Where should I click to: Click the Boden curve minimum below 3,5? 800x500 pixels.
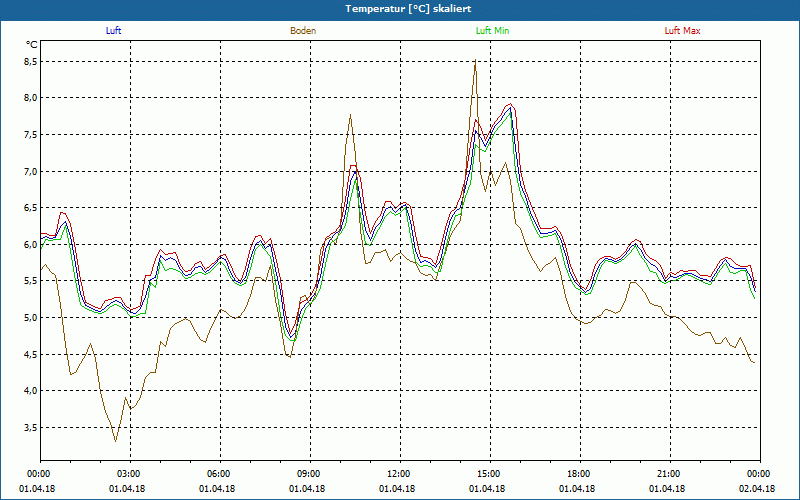[x=116, y=441]
